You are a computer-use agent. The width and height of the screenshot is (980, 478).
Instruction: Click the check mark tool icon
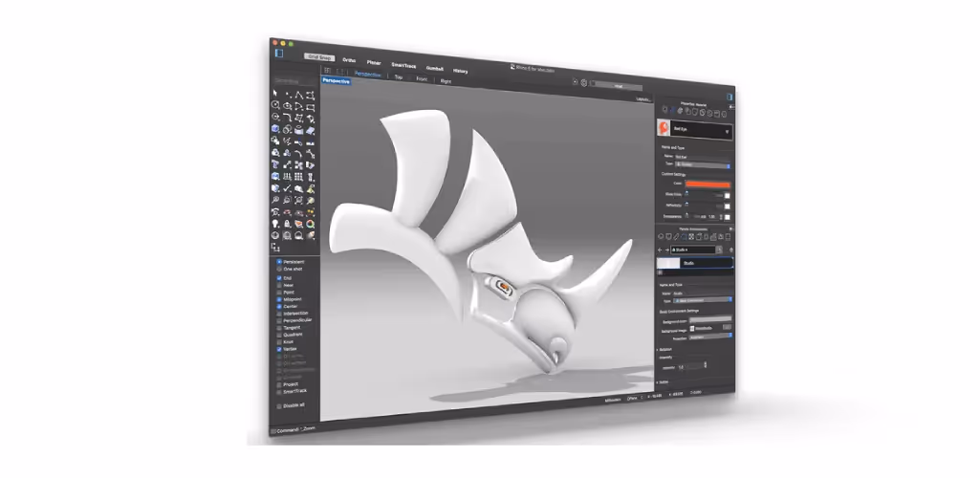(x=287, y=188)
